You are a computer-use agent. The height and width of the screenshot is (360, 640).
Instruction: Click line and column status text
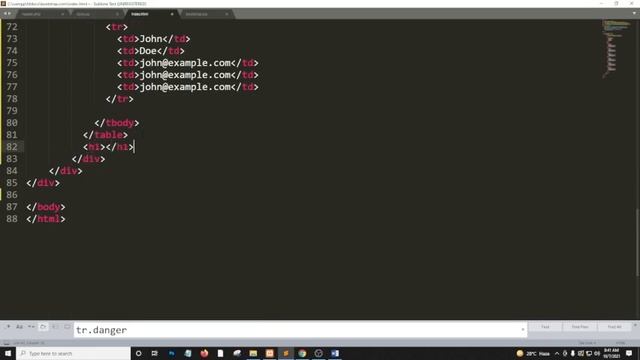pos(29,343)
